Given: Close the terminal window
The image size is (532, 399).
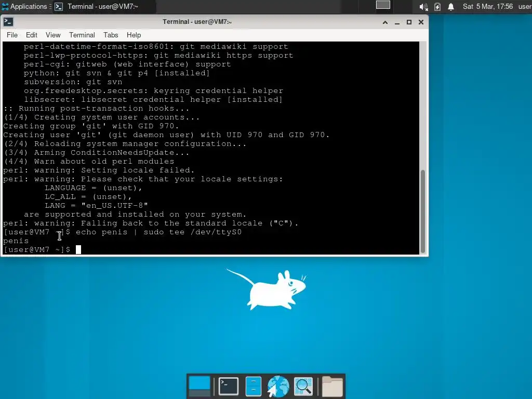Looking at the screenshot, I should coord(421,22).
